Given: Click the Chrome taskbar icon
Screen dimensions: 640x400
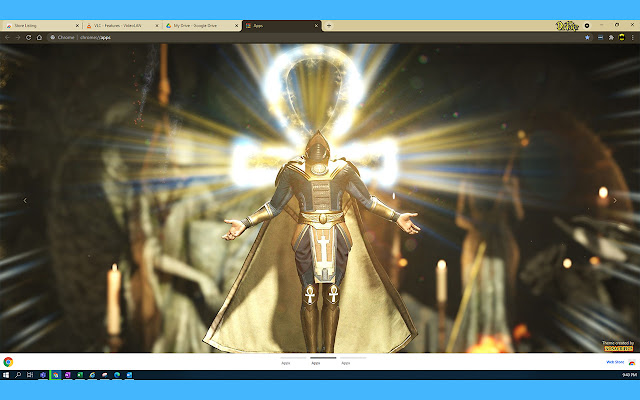Looking at the screenshot, I should 55,375.
